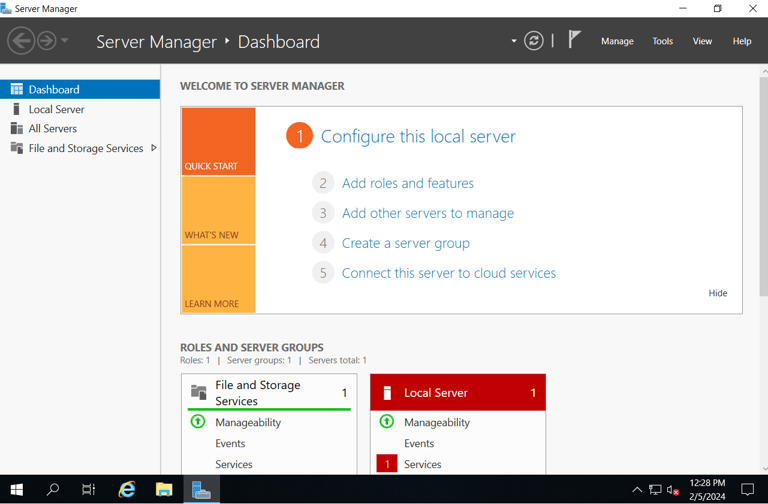
Task: Click the back navigation arrow
Action: point(21,41)
